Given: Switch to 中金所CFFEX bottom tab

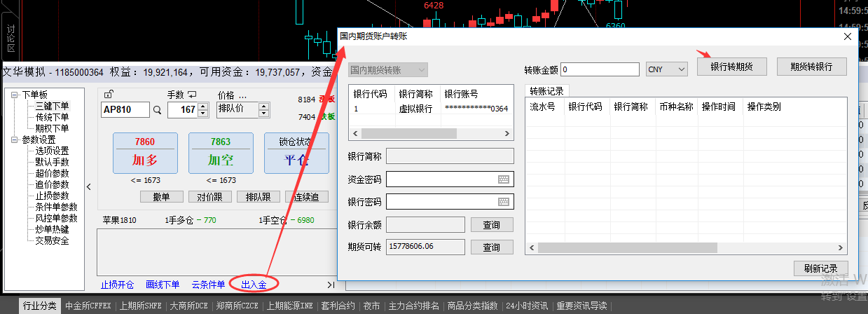Looking at the screenshot, I should [x=89, y=306].
